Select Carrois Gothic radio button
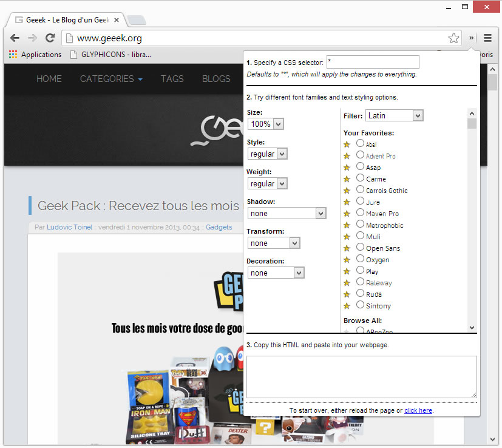Viewport: 502px width, 448px height. coord(360,189)
